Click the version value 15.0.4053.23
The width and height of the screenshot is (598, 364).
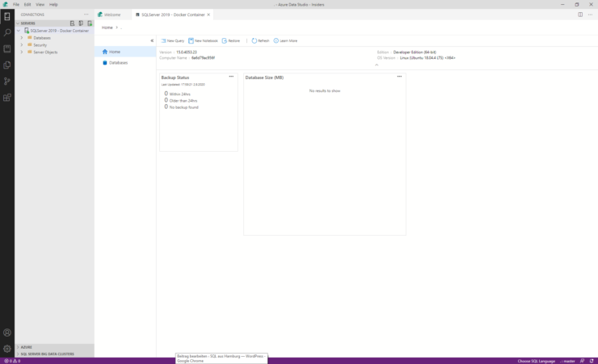click(x=187, y=52)
